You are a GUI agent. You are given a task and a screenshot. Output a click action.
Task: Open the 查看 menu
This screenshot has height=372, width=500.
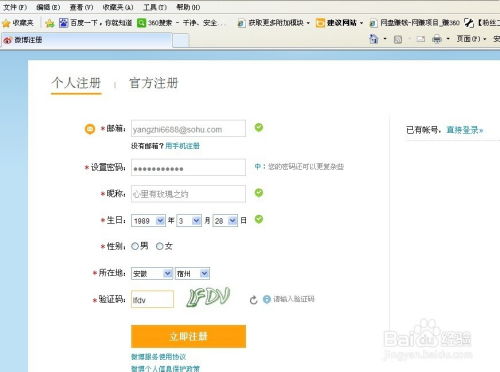[81, 7]
